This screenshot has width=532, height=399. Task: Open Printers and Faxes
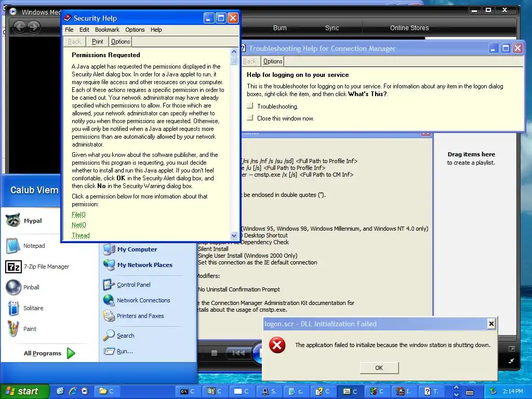134,316
